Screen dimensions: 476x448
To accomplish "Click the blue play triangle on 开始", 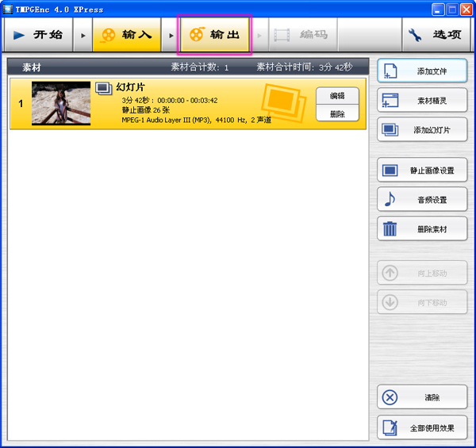I will 19,35.
